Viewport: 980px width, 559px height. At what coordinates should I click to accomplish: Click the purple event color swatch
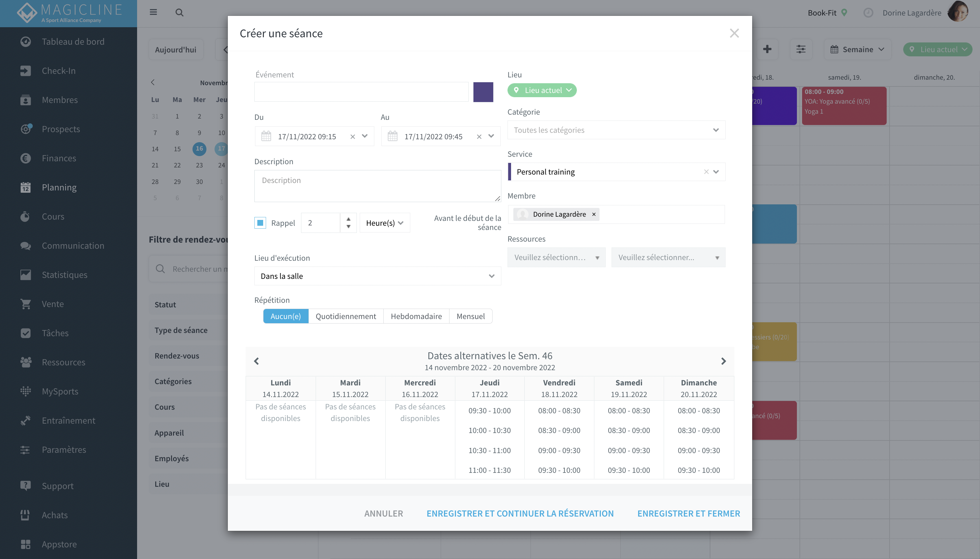(483, 92)
